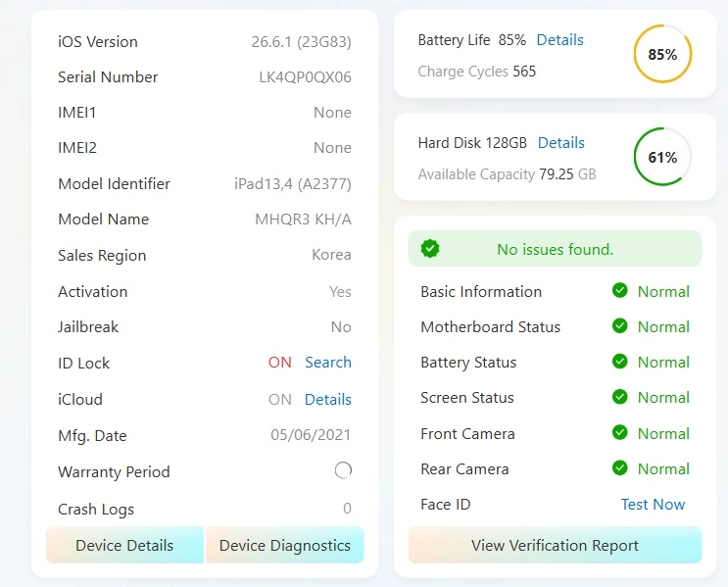Click Screen Status green check icon

click(x=620, y=397)
